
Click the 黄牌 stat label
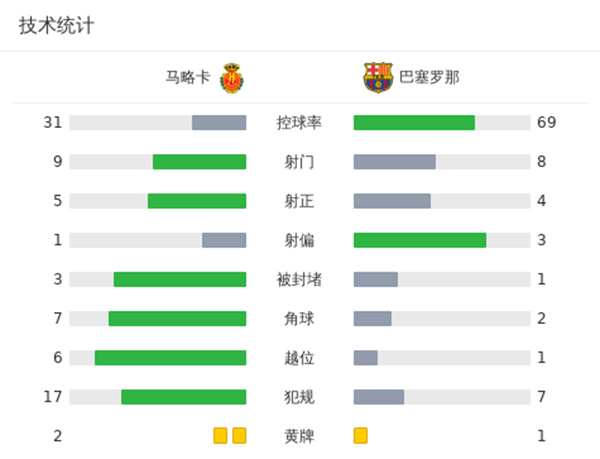(x=299, y=436)
